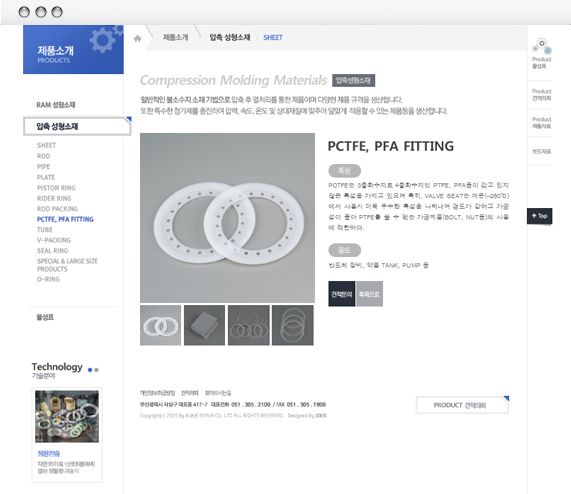The width and height of the screenshot is (571, 494).
Task: Select PISTON RING in the sidebar list
Action: pos(56,188)
